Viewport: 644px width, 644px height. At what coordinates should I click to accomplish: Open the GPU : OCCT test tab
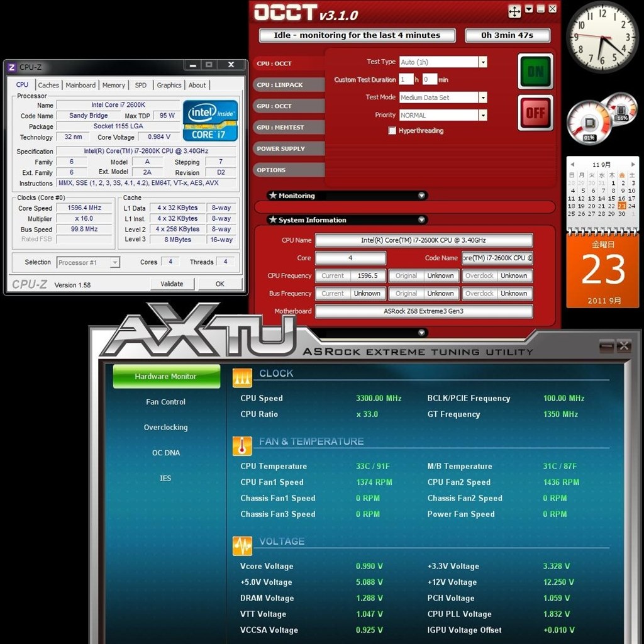[288, 106]
